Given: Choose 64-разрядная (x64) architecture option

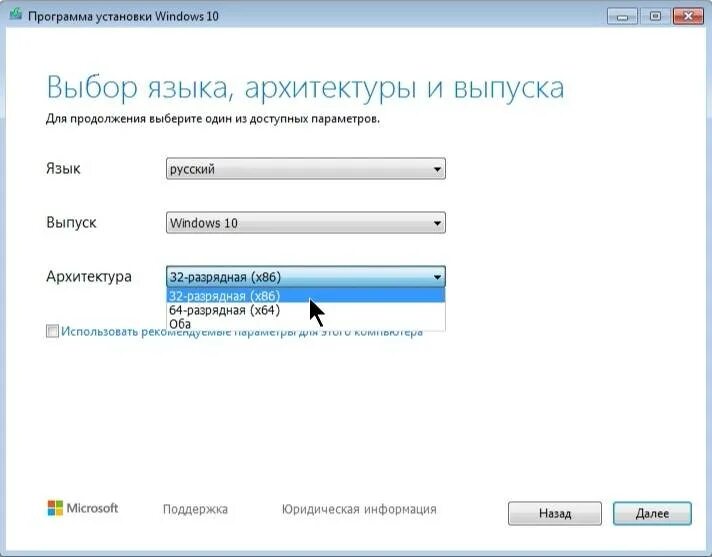Looking at the screenshot, I should pyautogui.click(x=306, y=310).
